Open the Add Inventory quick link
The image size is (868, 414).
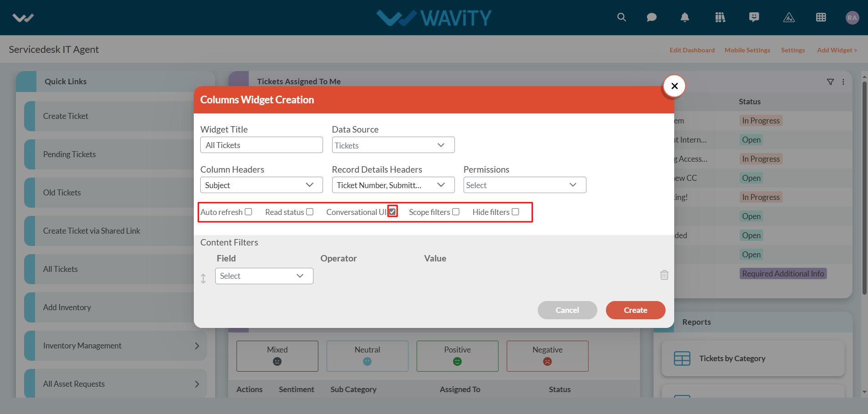point(109,307)
